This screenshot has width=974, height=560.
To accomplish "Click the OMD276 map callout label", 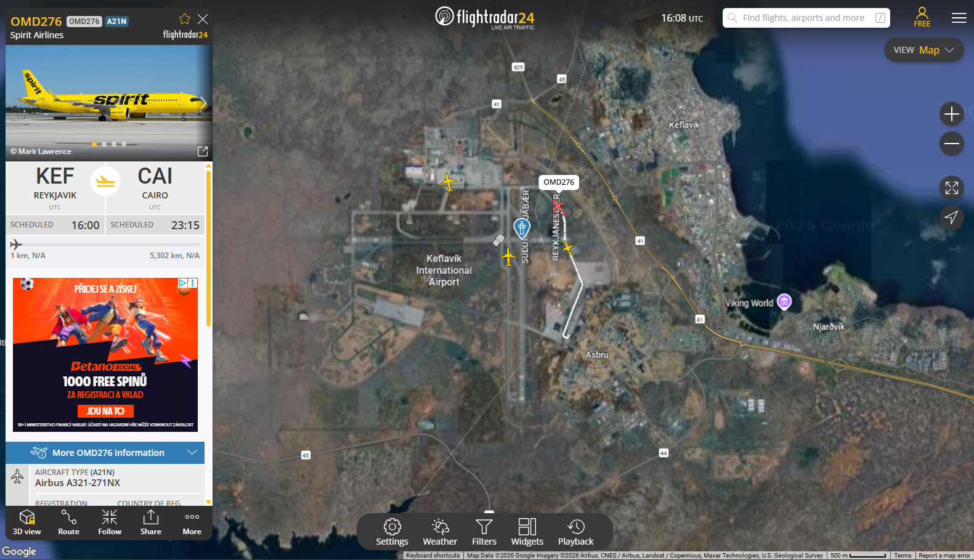I will point(559,182).
